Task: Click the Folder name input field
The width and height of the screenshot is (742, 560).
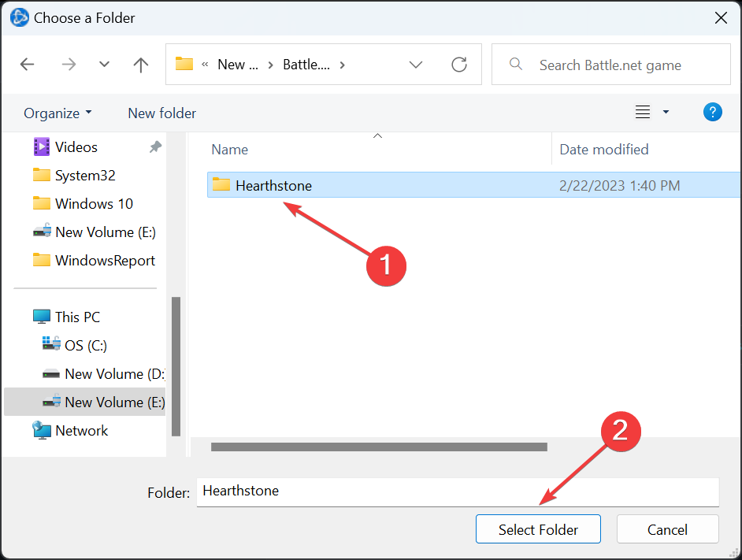Action: 457,491
